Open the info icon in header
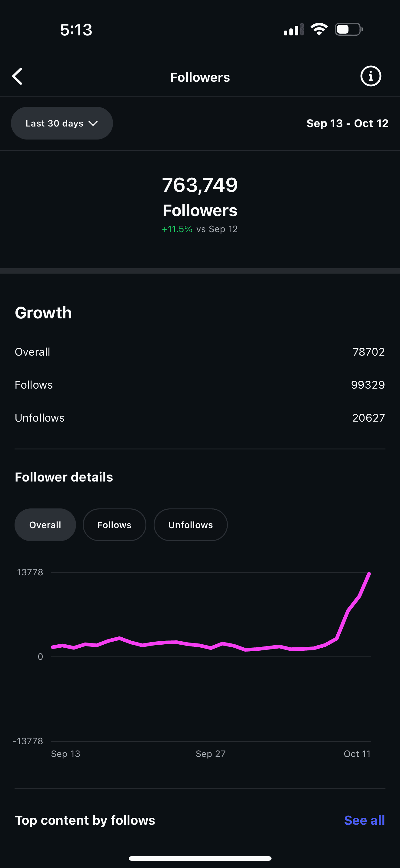 (x=370, y=76)
